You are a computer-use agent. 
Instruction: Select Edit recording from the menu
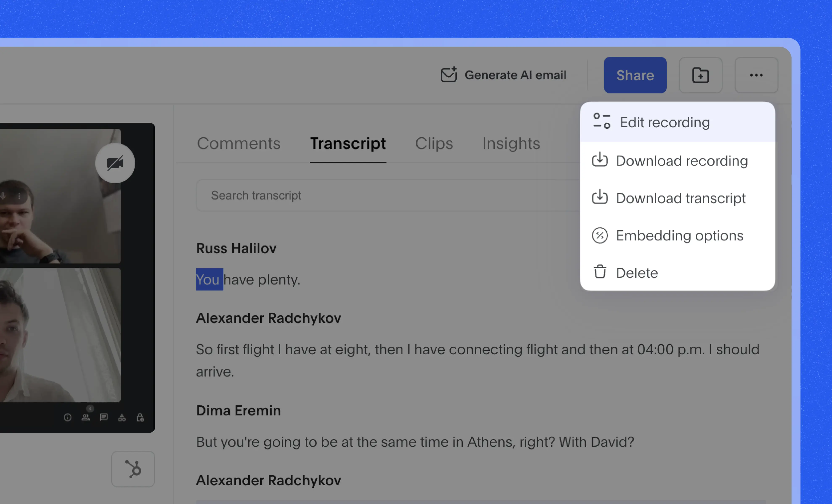point(665,122)
